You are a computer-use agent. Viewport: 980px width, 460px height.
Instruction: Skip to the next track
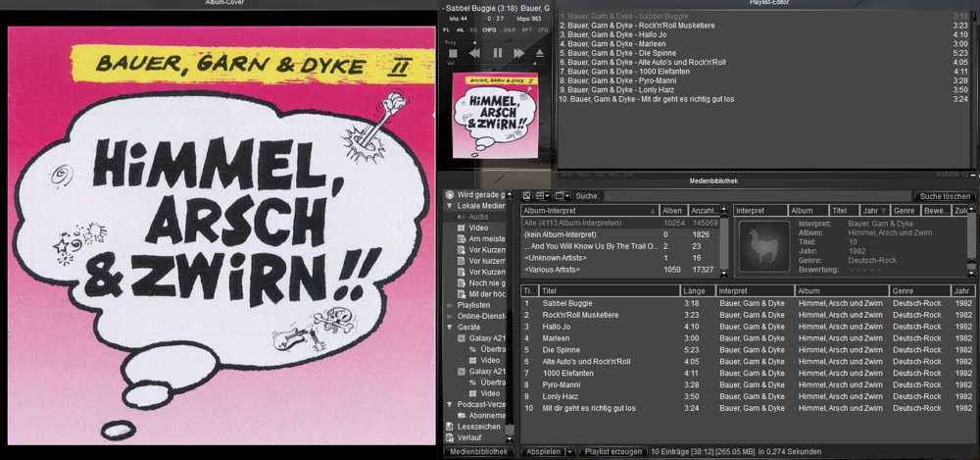tap(518, 53)
